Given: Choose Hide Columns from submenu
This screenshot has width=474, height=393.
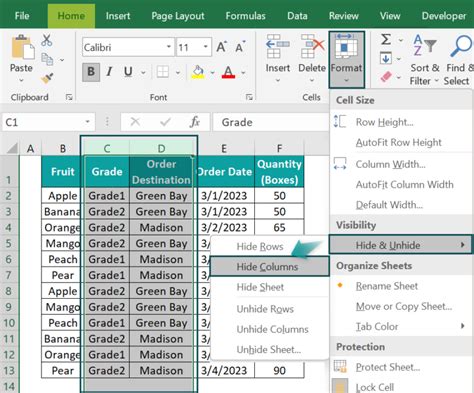Looking at the screenshot, I should point(270,267).
